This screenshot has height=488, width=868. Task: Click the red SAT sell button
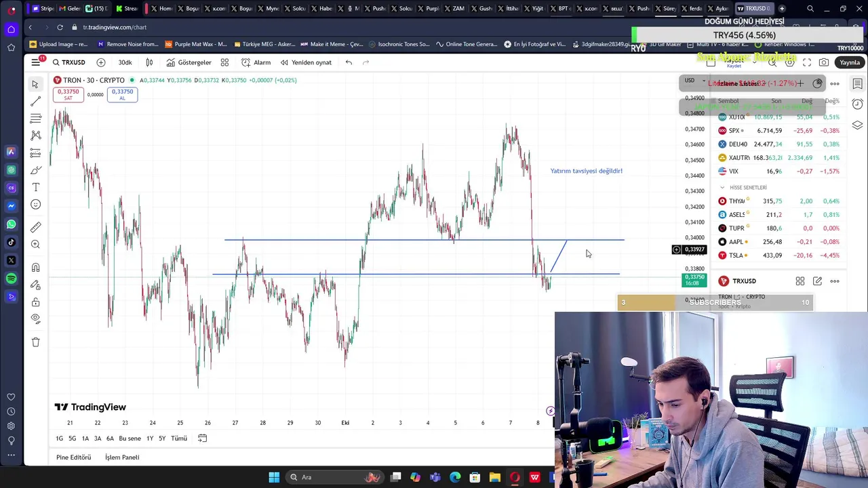[68, 95]
